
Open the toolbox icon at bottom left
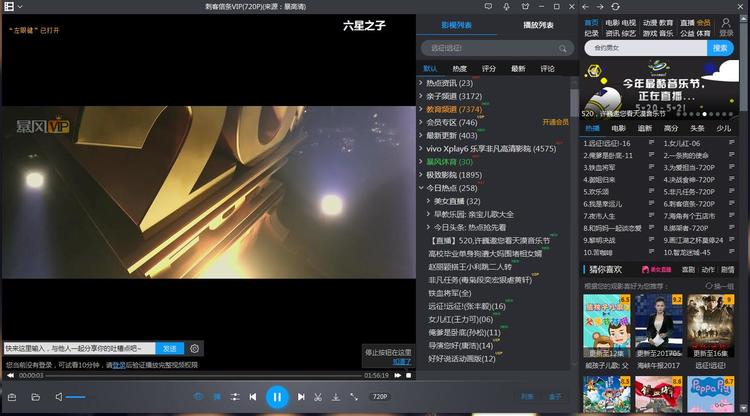click(x=12, y=397)
